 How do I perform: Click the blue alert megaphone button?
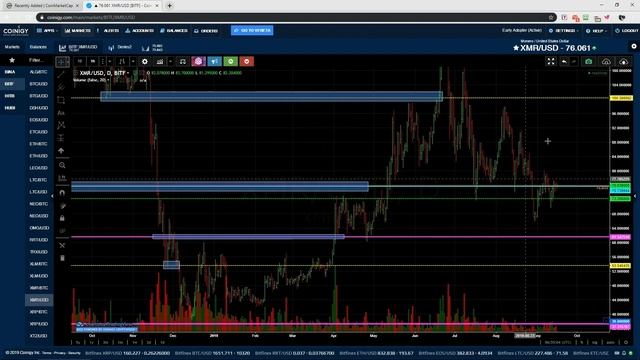pyautogui.click(x=214, y=62)
